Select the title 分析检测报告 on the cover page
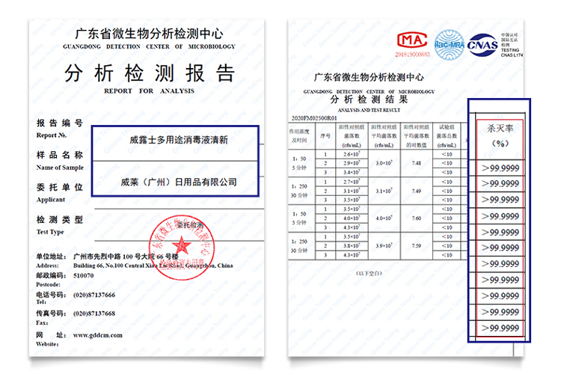 coord(150,73)
